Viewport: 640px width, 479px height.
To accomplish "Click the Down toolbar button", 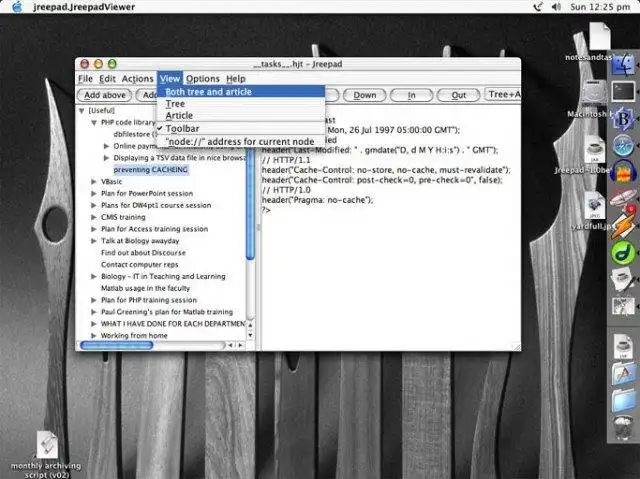I will 364,95.
